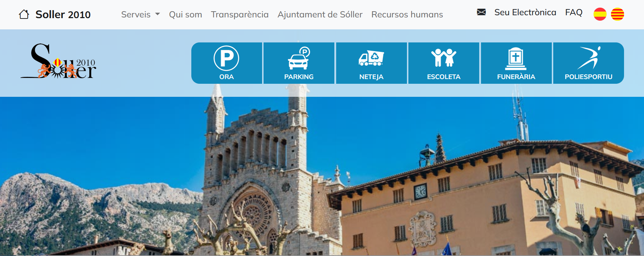The height and width of the screenshot is (256, 644).
Task: Select the POLIESPORTIU athlete icon tile
Action: point(588,63)
